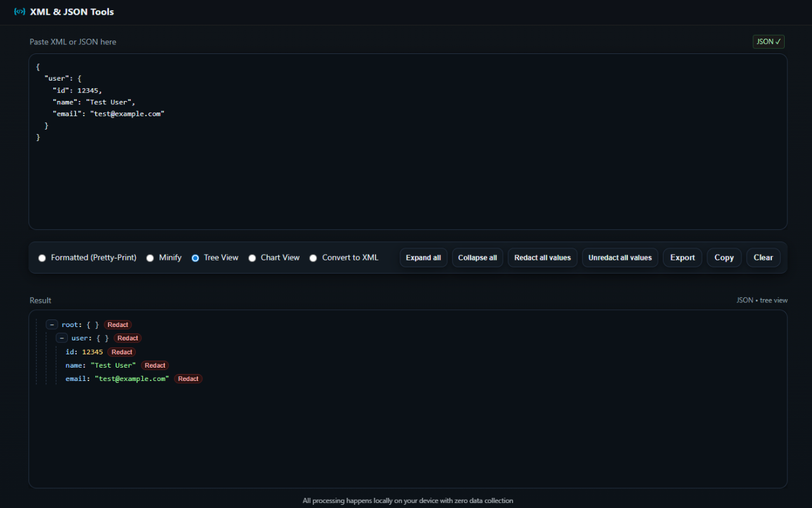Click the JSON ✓ validity badge

[769, 42]
